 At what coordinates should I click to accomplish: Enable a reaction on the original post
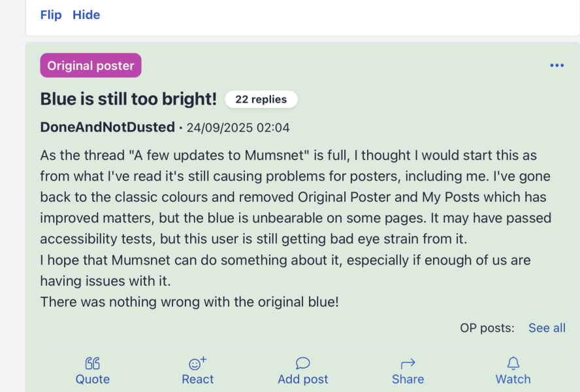(197, 370)
